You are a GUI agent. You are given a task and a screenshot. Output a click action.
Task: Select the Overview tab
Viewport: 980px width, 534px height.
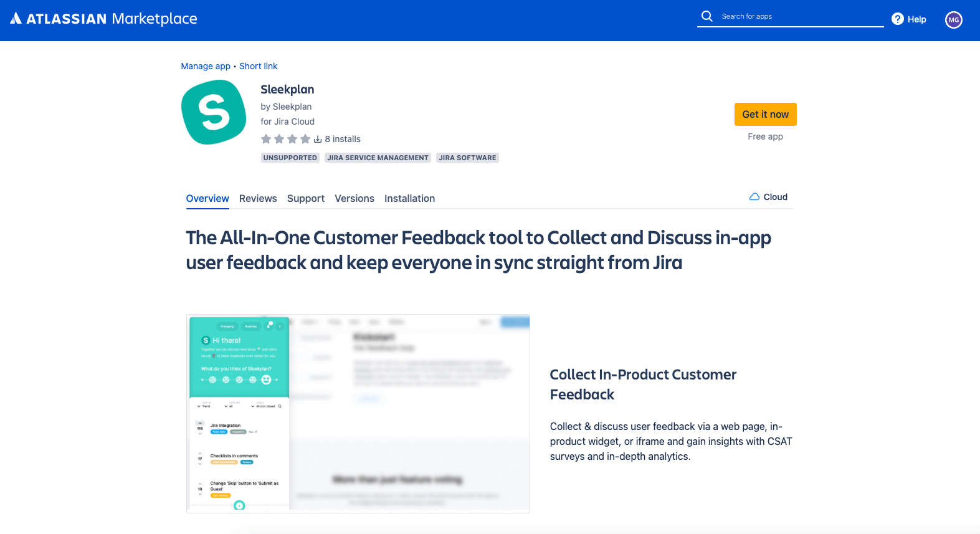(207, 198)
